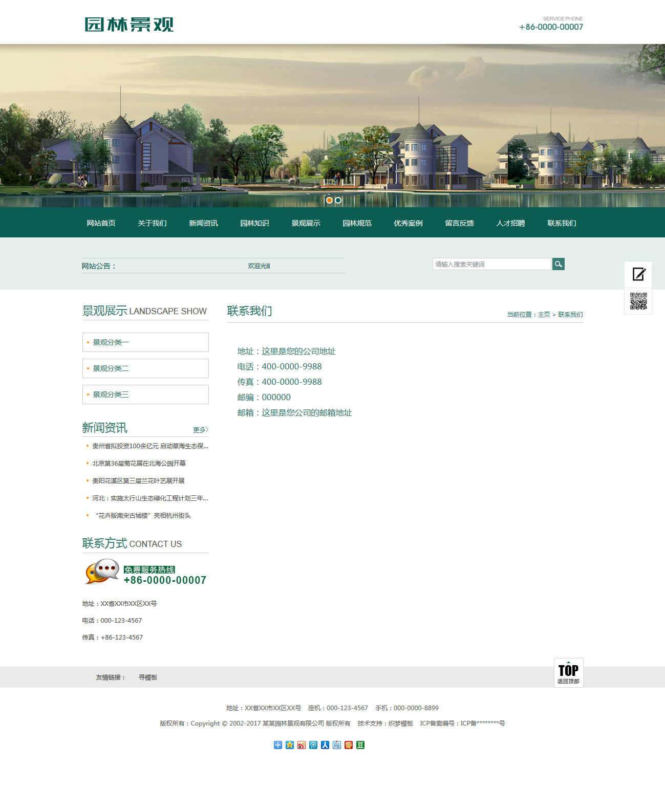The image size is (665, 812).
Task: Open 景观分类三 category
Action: (111, 394)
